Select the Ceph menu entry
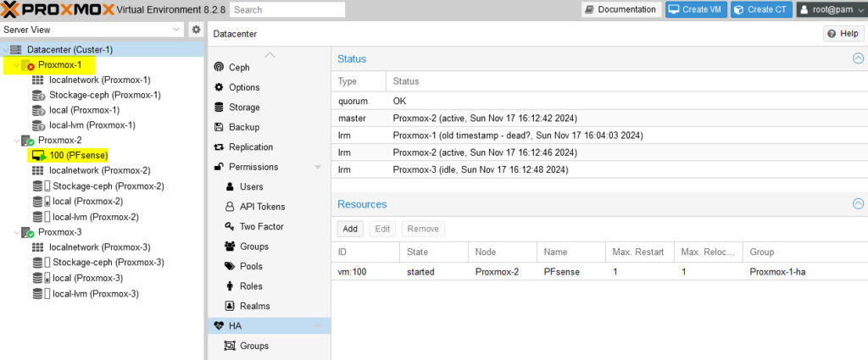This screenshot has width=868, height=360. 270,68
